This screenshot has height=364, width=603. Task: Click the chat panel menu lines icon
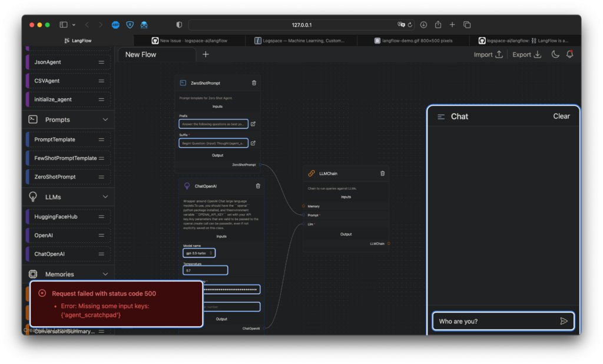click(x=441, y=117)
